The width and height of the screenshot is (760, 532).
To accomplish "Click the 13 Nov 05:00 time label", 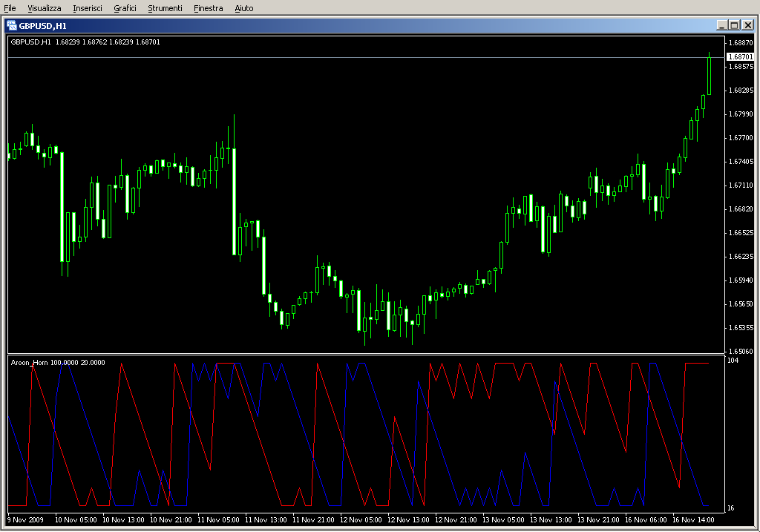I will click(503, 520).
